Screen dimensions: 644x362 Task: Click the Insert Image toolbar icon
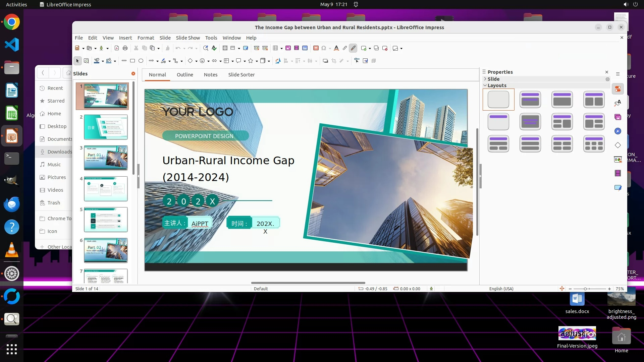288,48
